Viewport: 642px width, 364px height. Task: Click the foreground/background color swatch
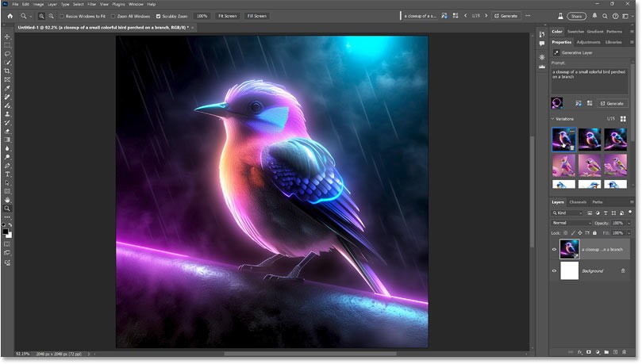pyautogui.click(x=7, y=232)
